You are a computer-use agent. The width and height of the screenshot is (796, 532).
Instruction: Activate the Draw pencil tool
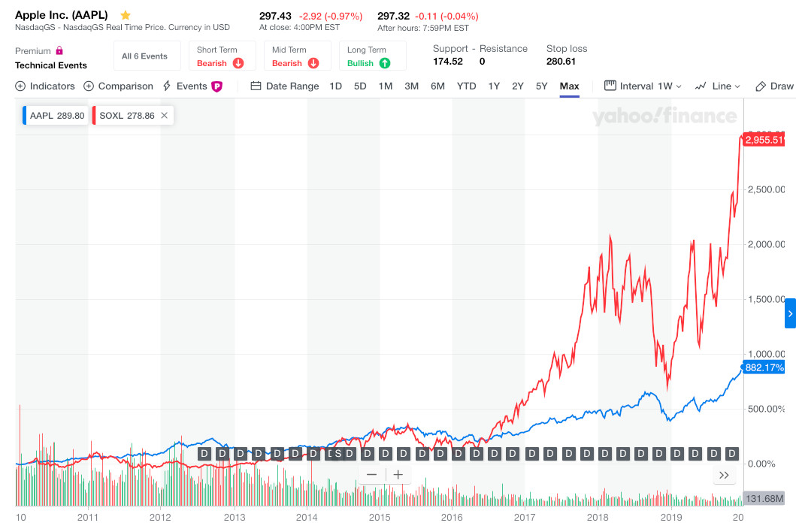click(x=774, y=86)
